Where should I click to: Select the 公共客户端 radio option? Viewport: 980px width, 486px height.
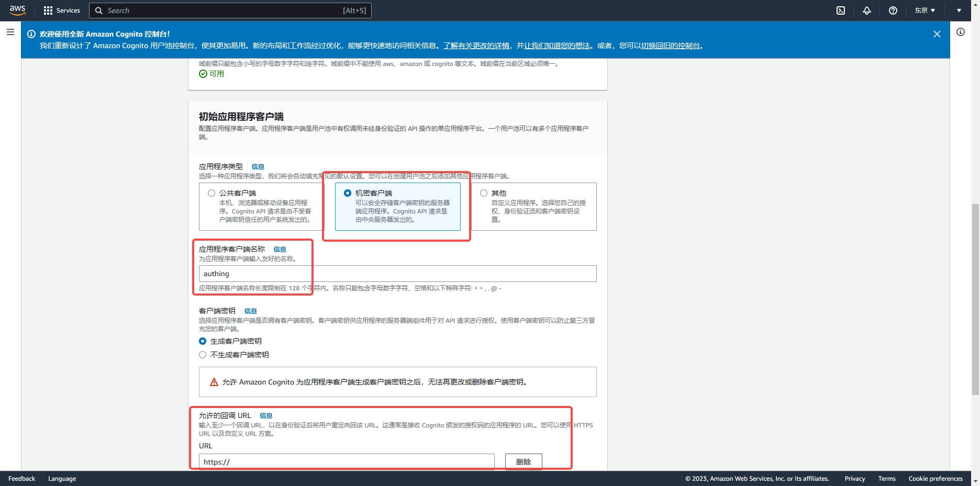coord(211,193)
